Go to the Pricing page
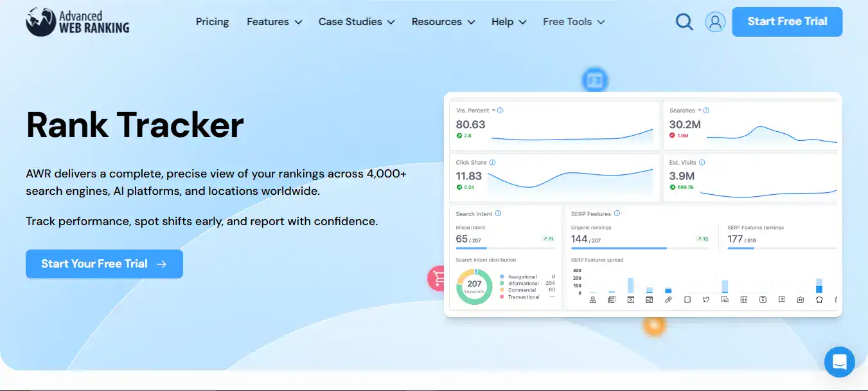This screenshot has height=391, width=868. (212, 22)
